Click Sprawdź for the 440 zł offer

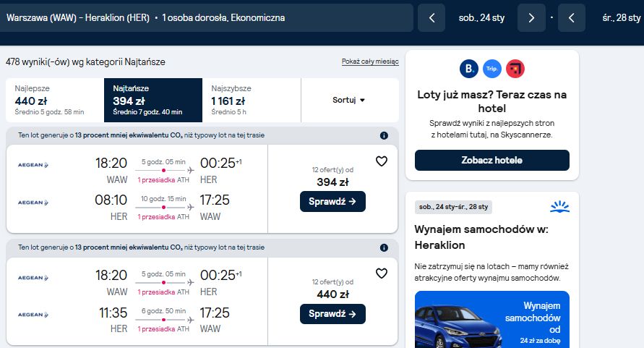[332, 314]
